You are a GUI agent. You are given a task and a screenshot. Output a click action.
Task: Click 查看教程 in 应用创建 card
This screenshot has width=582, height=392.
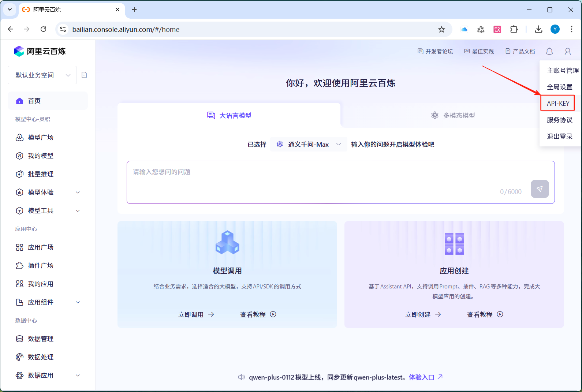pyautogui.click(x=485, y=315)
